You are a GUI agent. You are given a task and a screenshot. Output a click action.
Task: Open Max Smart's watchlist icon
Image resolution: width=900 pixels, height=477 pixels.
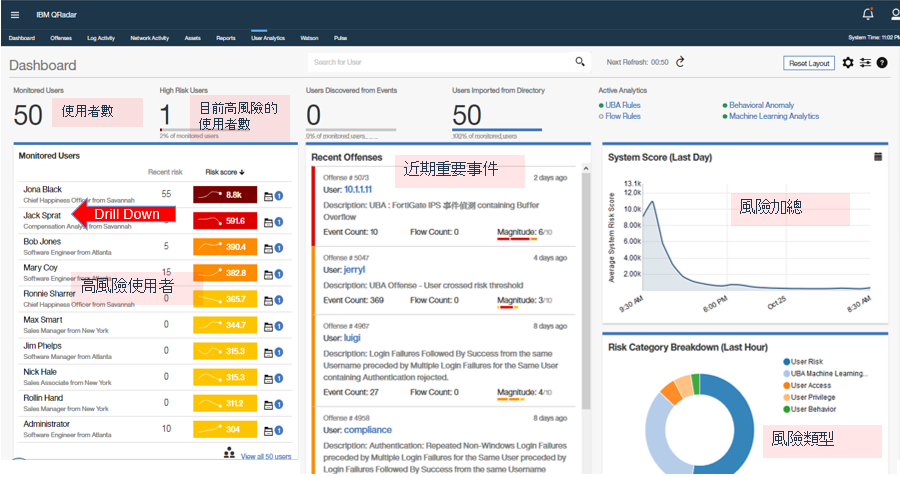(268, 327)
